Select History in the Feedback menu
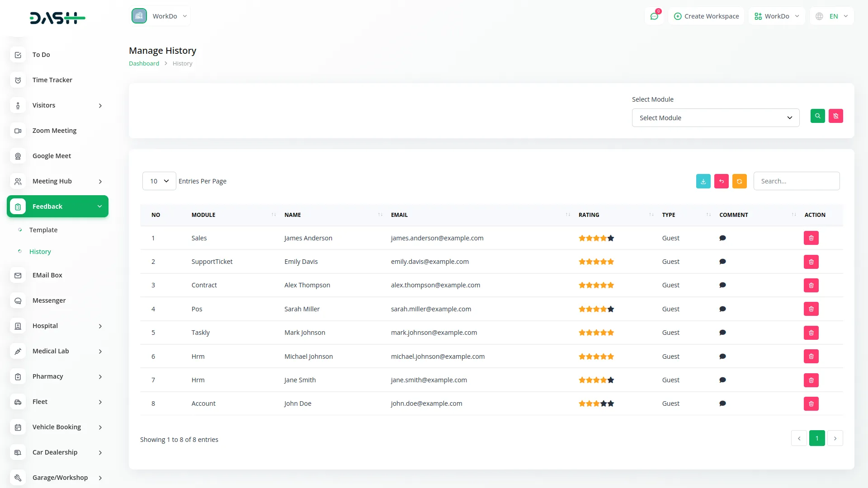 [x=40, y=252]
